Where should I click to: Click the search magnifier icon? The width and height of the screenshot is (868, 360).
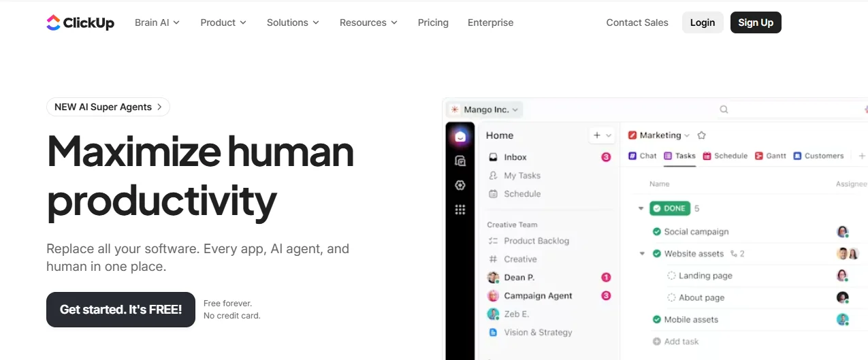coord(724,109)
